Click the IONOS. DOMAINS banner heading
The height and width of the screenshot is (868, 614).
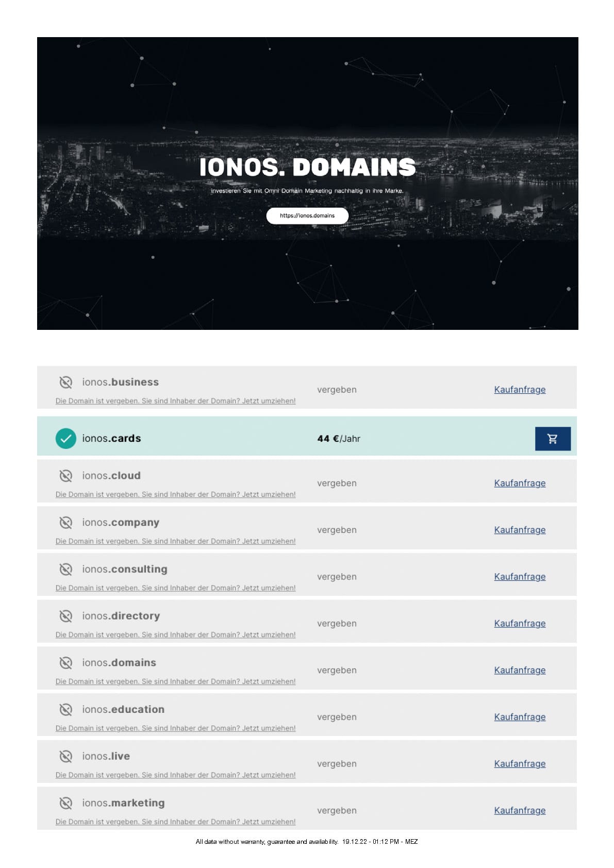(x=307, y=167)
